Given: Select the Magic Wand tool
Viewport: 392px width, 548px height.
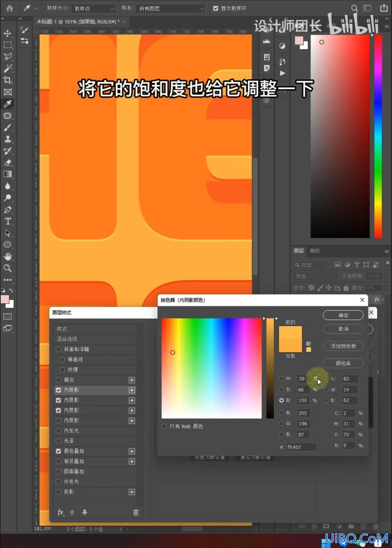Looking at the screenshot, I should [7, 69].
